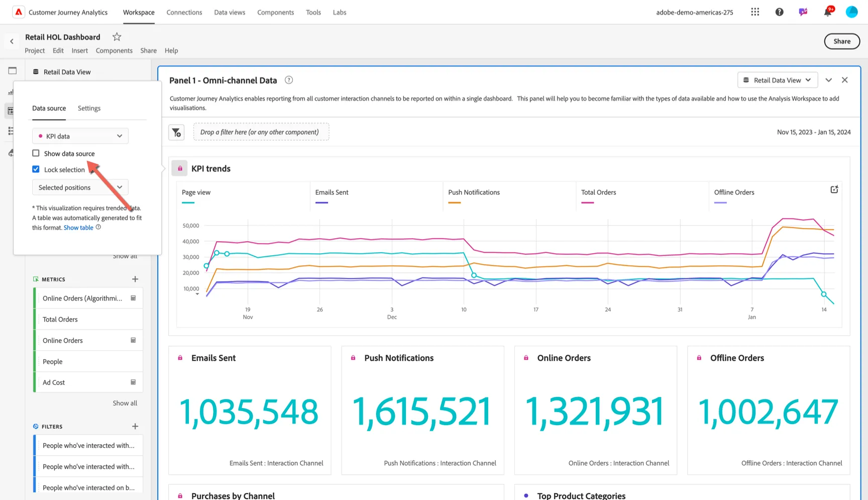
Task: Close Panel 1 with the X icon
Action: tap(844, 80)
